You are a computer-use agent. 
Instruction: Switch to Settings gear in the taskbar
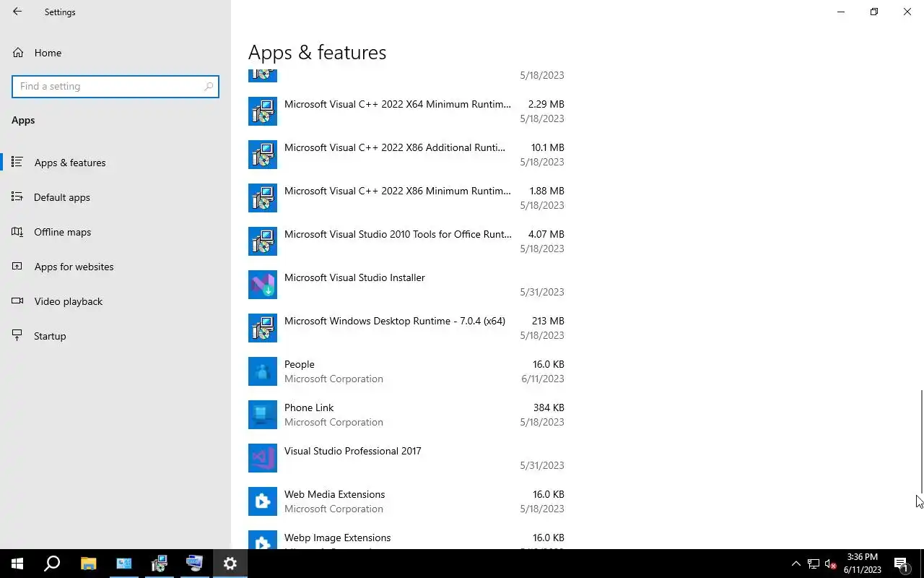click(230, 564)
